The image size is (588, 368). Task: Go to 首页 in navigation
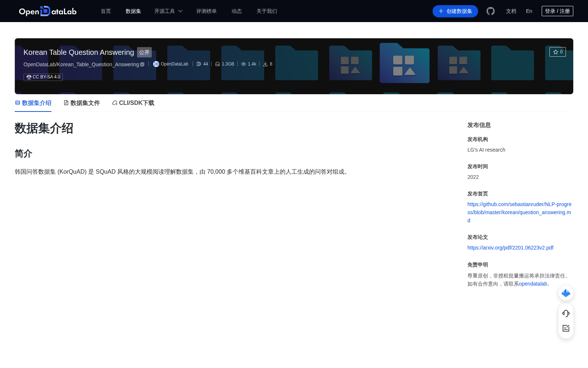(106, 11)
